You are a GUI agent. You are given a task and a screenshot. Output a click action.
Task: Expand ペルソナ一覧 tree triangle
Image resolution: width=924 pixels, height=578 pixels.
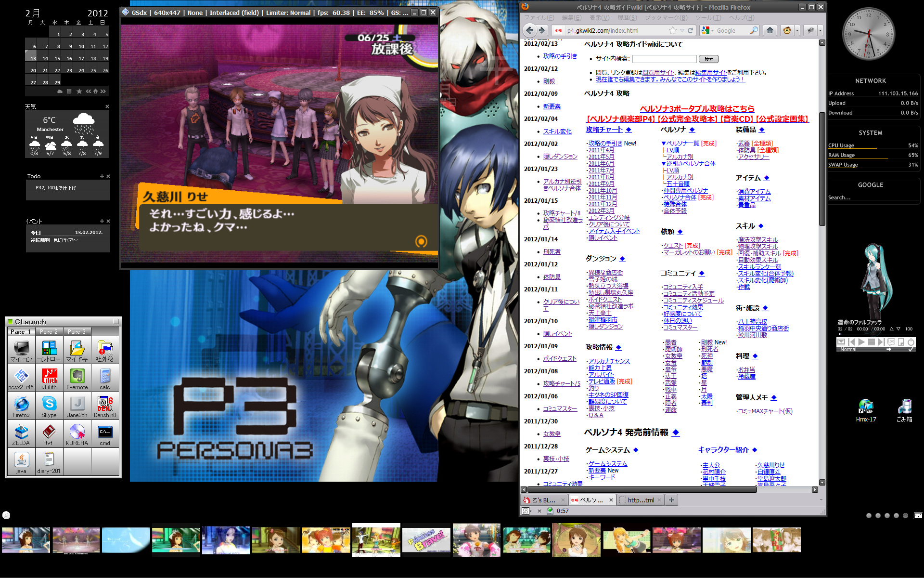(664, 144)
